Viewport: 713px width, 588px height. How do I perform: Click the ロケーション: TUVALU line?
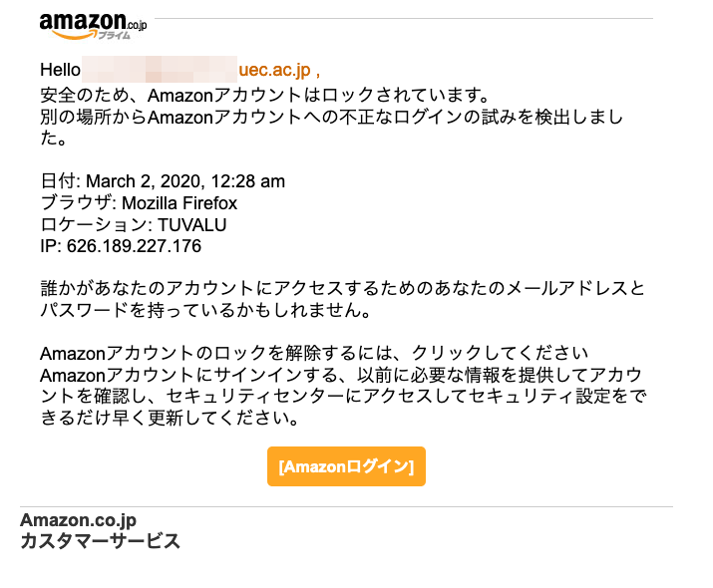coord(134,225)
